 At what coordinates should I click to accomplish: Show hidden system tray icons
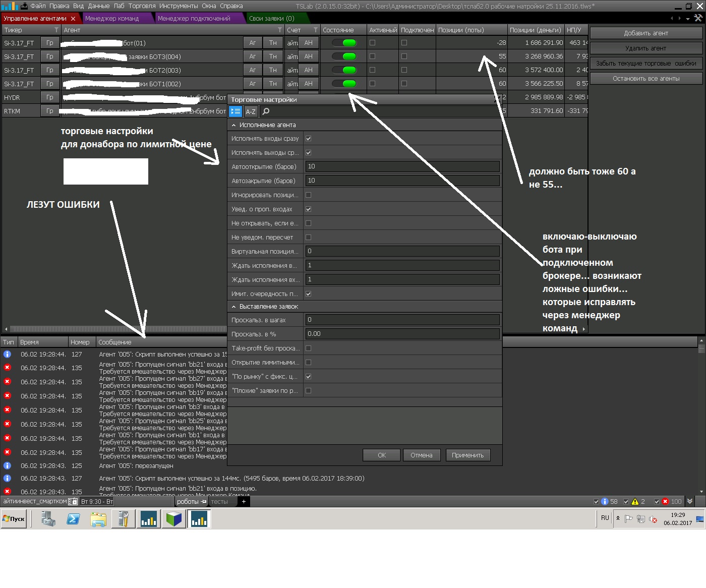point(618,518)
